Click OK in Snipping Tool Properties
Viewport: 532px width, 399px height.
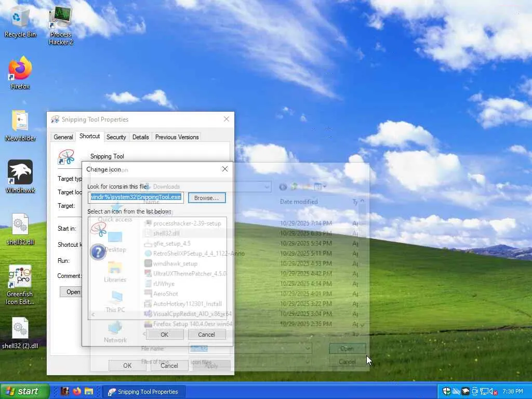[127, 365]
